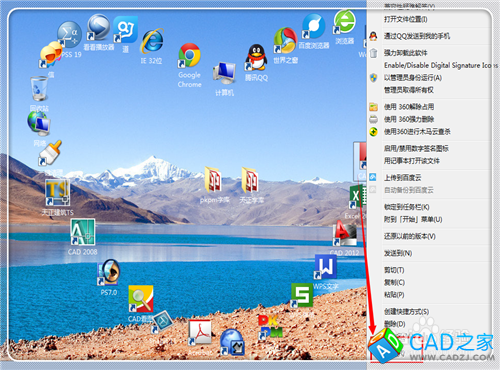Select 复制(C) in context menu

394,282
